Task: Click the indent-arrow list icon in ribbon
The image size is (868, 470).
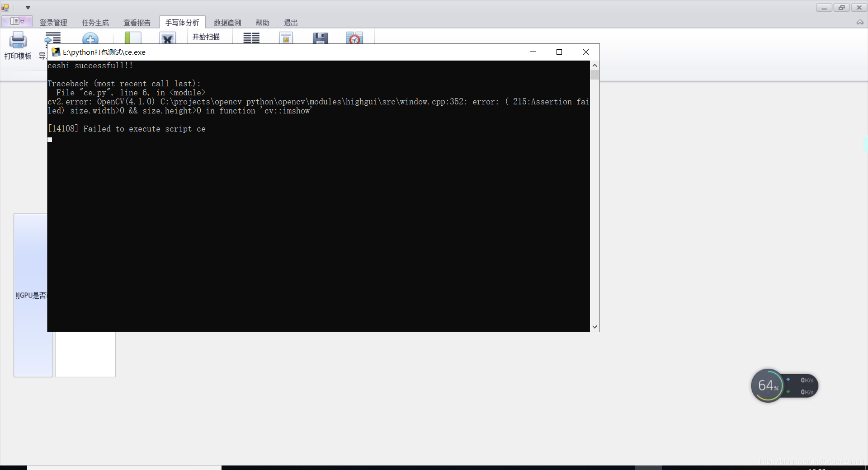Action: pyautogui.click(x=52, y=38)
